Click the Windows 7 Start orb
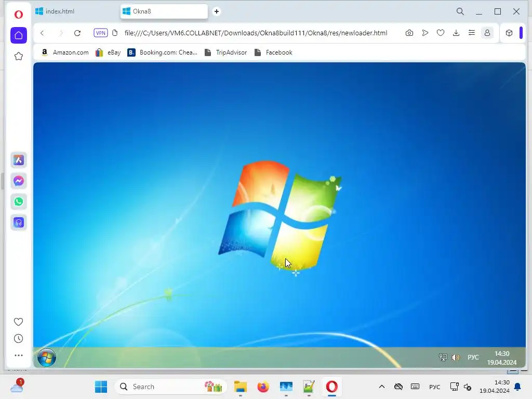 coord(46,357)
